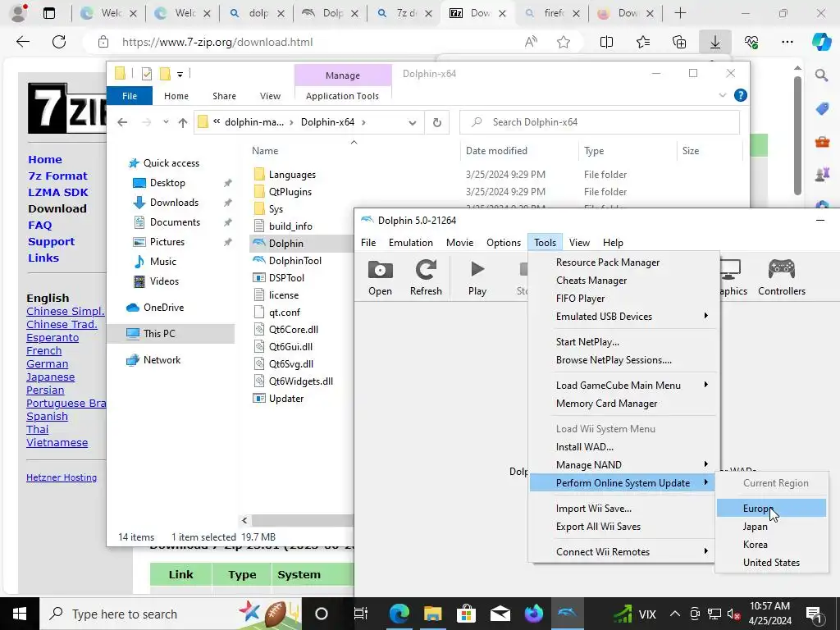Click the Refresh icon in Dolphin toolbar
Image resolution: width=840 pixels, height=630 pixels.
click(426, 277)
